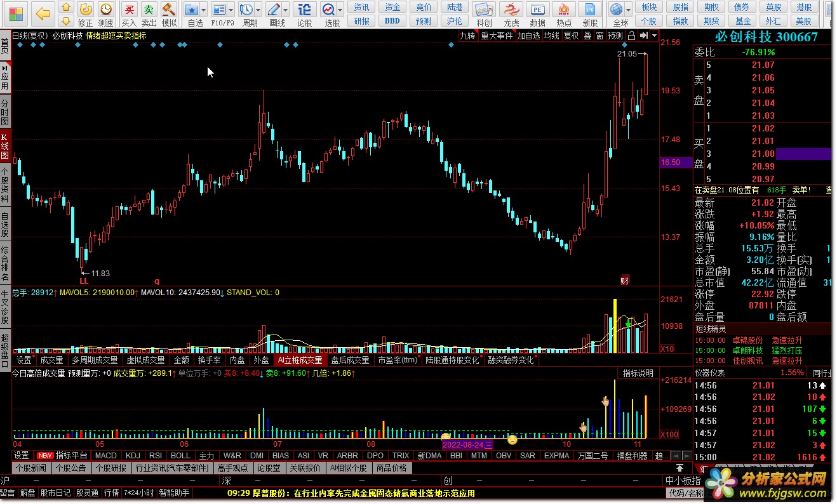Expand the 画线 dropdown arrow
The image size is (837, 504).
coord(285,10)
